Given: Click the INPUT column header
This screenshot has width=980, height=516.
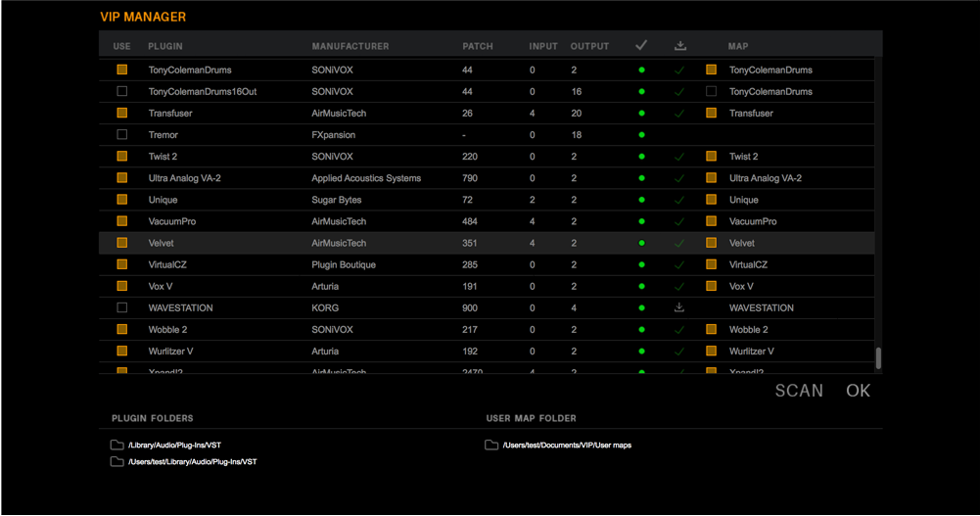Looking at the screenshot, I should click(x=543, y=46).
